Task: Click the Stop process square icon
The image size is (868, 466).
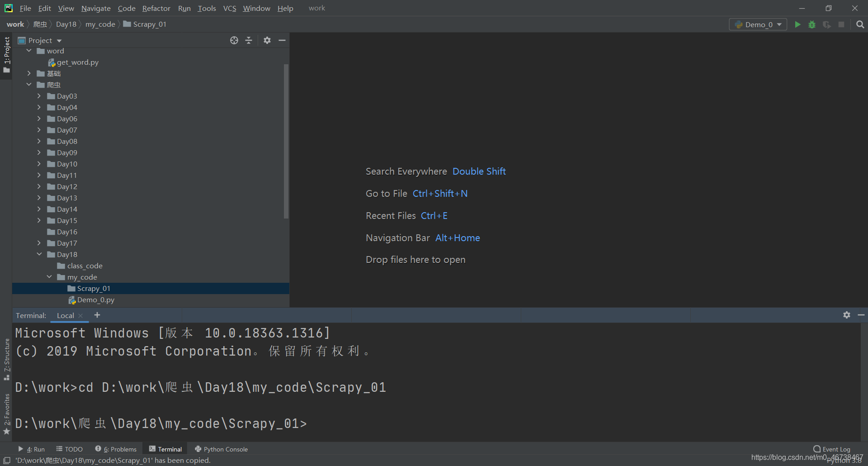Action: point(841,24)
